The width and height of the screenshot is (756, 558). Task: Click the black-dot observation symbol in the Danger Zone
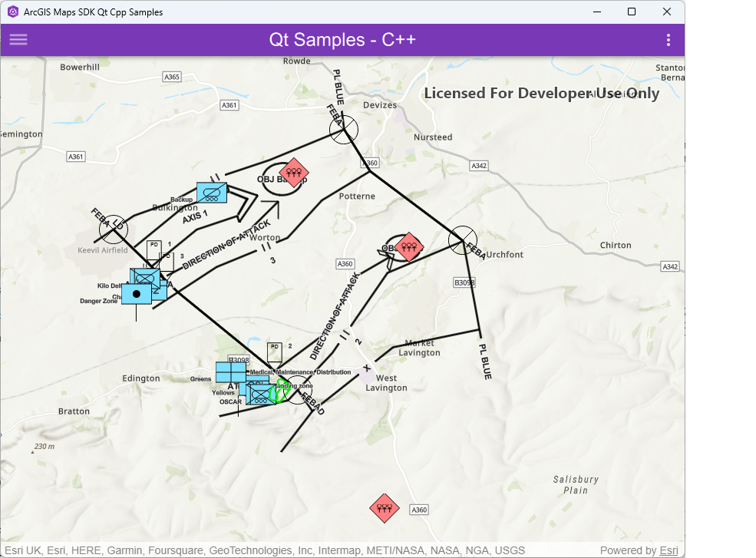(137, 293)
